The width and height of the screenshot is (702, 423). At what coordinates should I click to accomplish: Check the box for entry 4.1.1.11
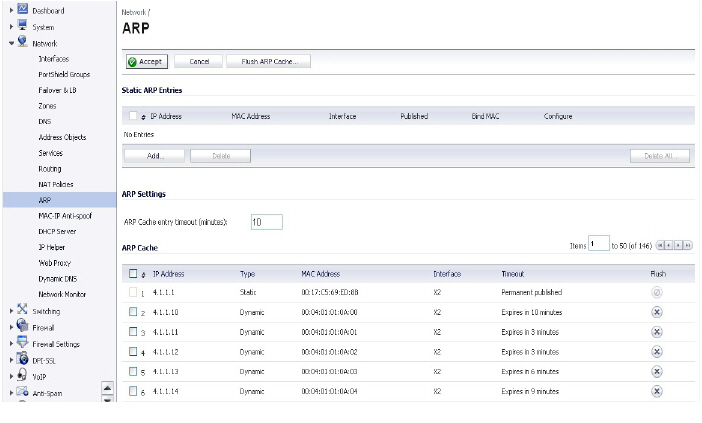pyautogui.click(x=133, y=331)
